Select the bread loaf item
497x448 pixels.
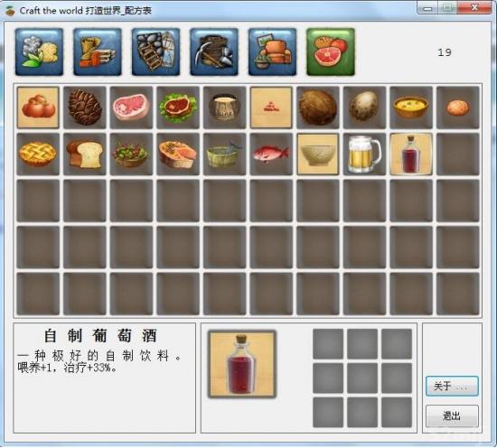pyautogui.click(x=85, y=154)
